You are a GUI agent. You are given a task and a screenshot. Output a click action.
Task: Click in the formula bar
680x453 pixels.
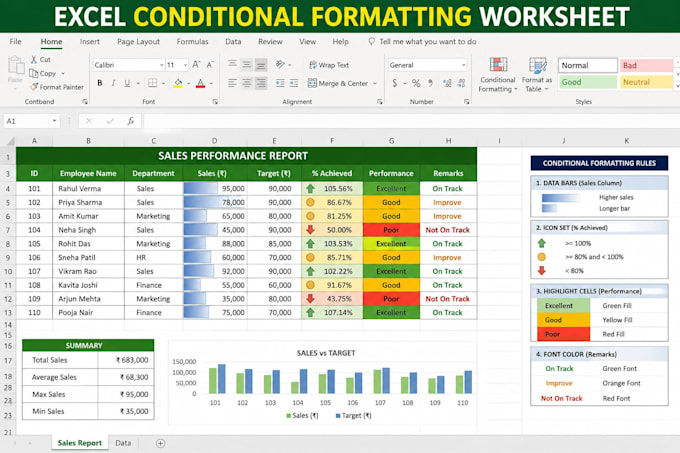pos(411,121)
